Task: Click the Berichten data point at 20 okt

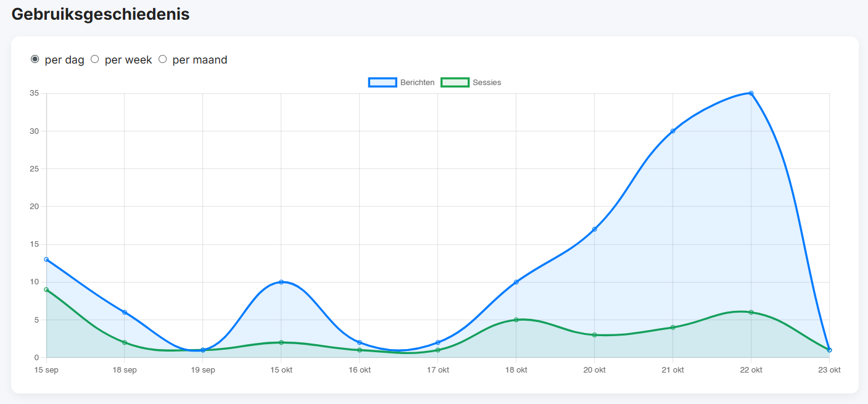Action: (594, 229)
